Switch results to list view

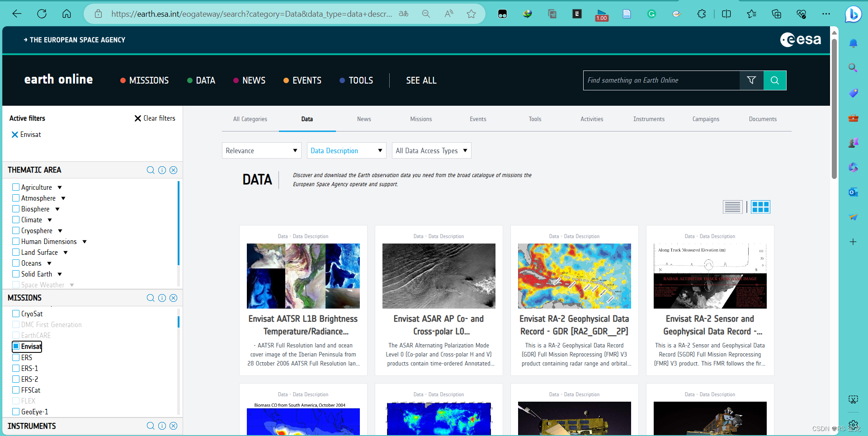click(732, 207)
